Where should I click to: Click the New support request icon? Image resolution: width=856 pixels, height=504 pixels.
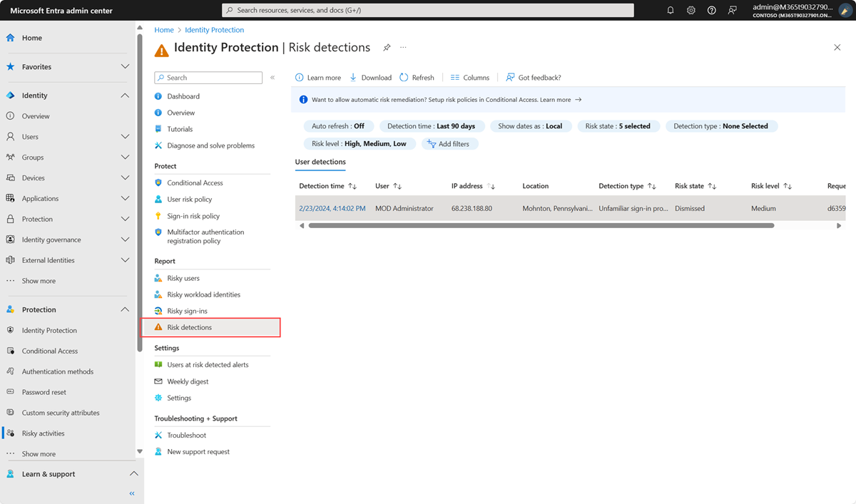tap(158, 451)
